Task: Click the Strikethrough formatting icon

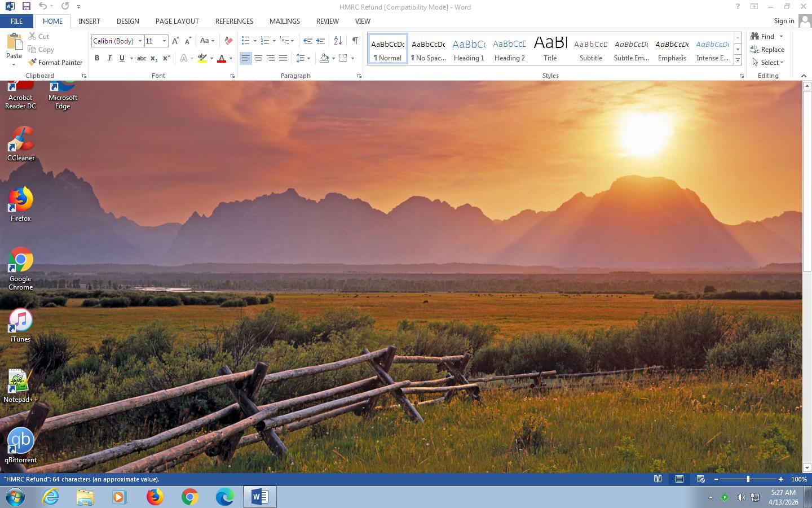Action: [x=142, y=58]
